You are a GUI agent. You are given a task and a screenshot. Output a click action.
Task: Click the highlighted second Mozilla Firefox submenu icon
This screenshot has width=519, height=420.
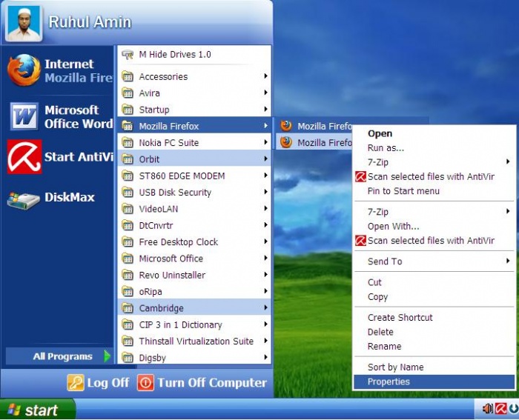click(286, 142)
